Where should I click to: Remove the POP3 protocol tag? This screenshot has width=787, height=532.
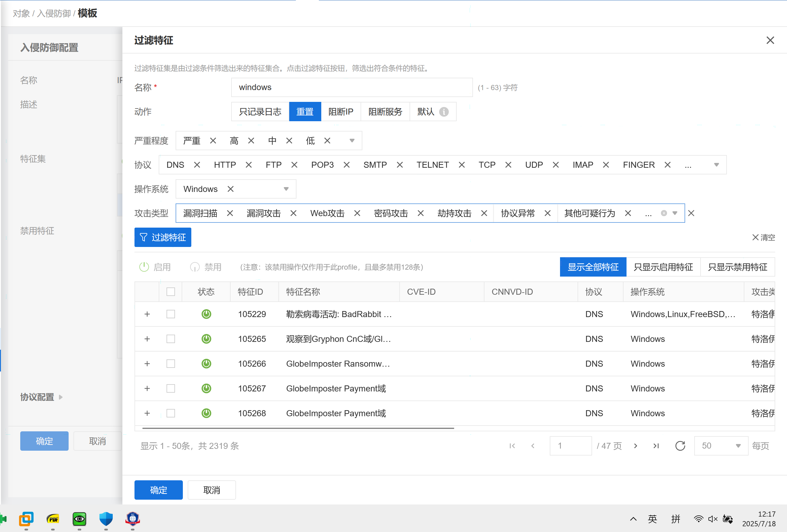pyautogui.click(x=346, y=165)
